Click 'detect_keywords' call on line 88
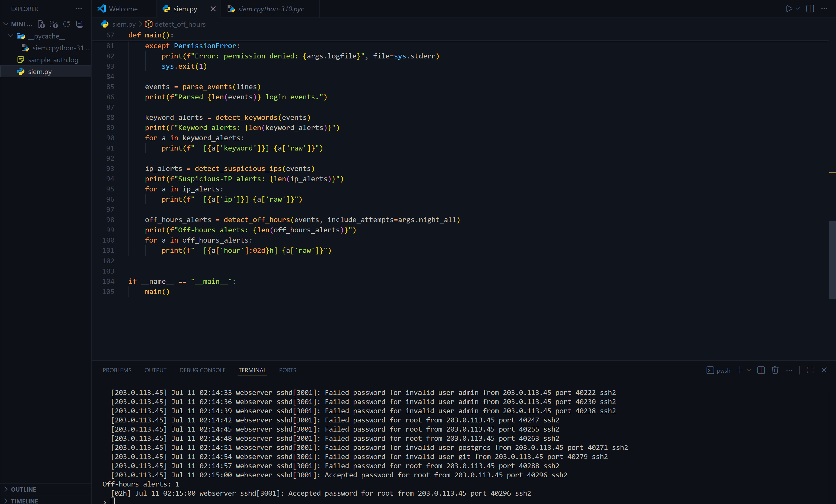This screenshot has height=504, width=836. [x=246, y=117]
